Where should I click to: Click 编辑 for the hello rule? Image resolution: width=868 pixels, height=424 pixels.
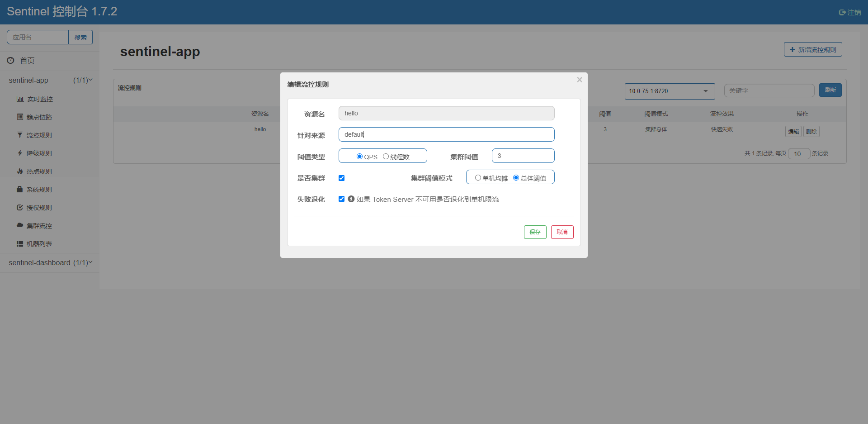793,132
